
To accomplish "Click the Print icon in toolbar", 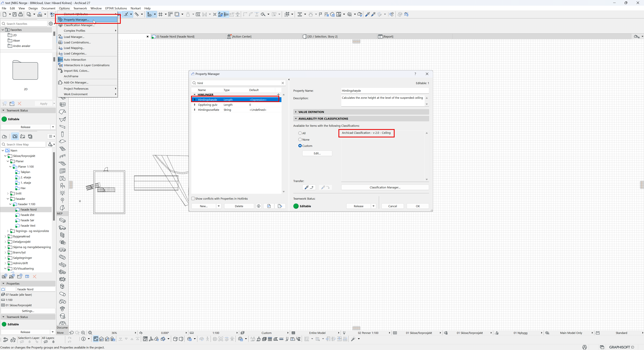I will [21, 14].
